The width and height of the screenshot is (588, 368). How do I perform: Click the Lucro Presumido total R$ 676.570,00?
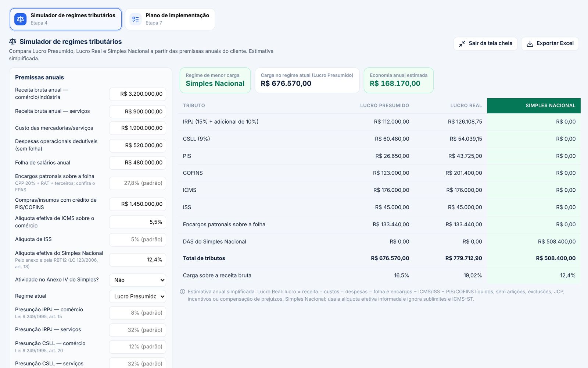[390, 258]
